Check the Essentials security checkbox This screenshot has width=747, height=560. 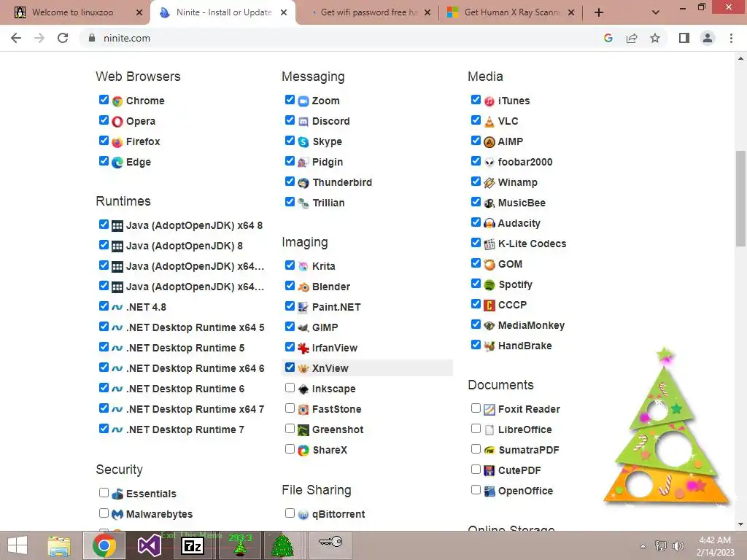coord(104,493)
